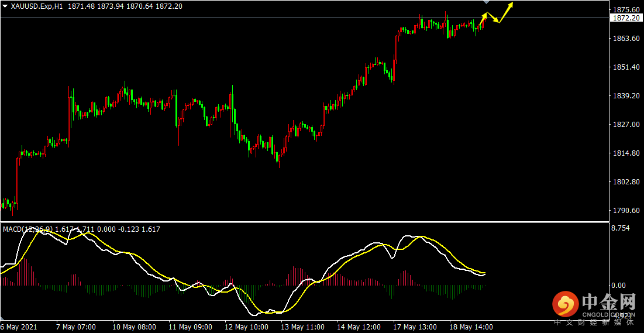This screenshot has height=333, width=644.
Task: Click the 1790.60 price scale value
Action: click(x=625, y=211)
